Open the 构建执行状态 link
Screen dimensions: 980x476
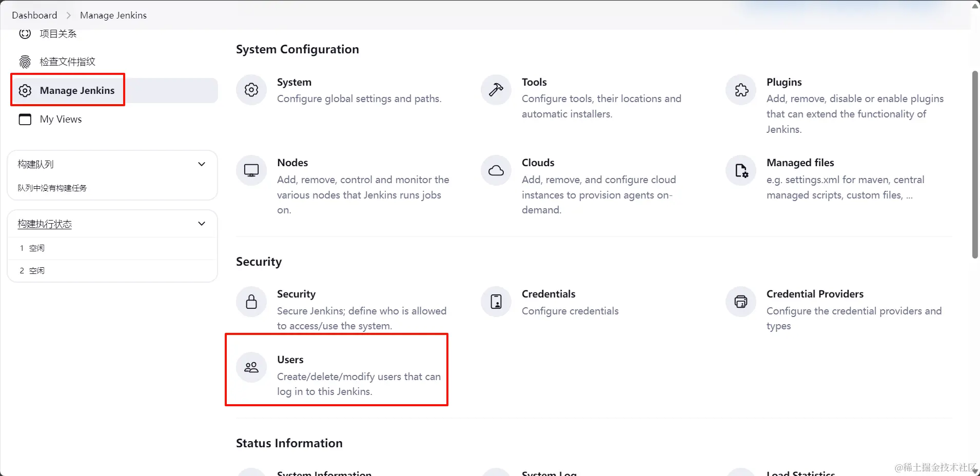pos(45,224)
